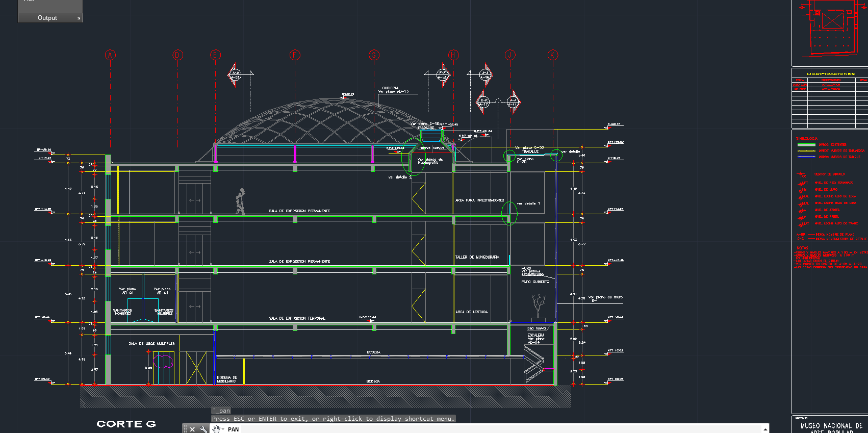Open command line customize wrench menu
The image size is (868, 433).
203,429
